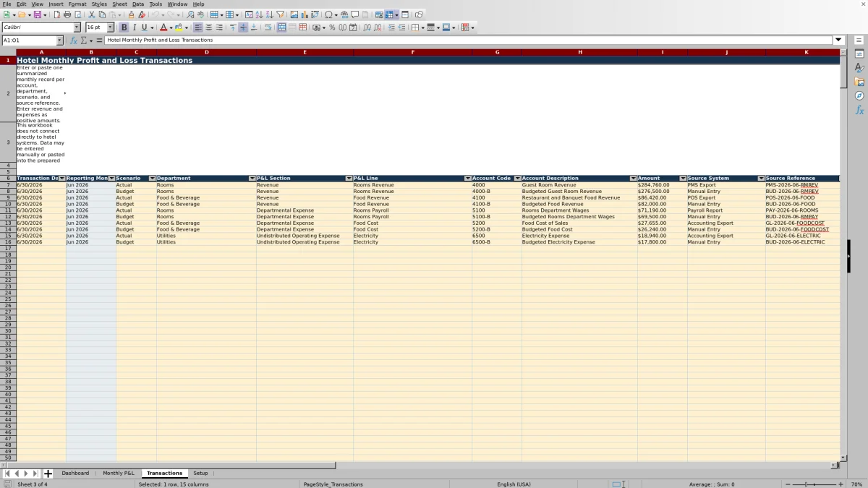Click the Function Wizard fx icon
This screenshot has width=868, height=488.
[73, 40]
